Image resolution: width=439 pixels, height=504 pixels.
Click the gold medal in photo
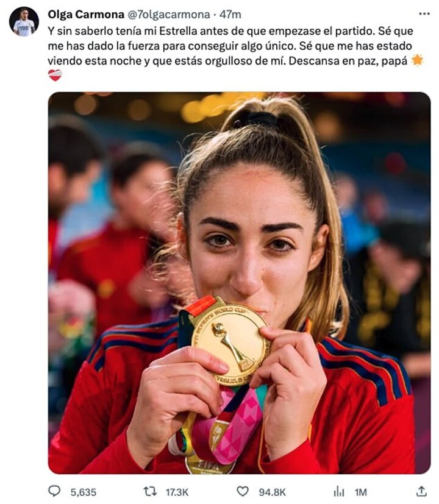(230, 343)
